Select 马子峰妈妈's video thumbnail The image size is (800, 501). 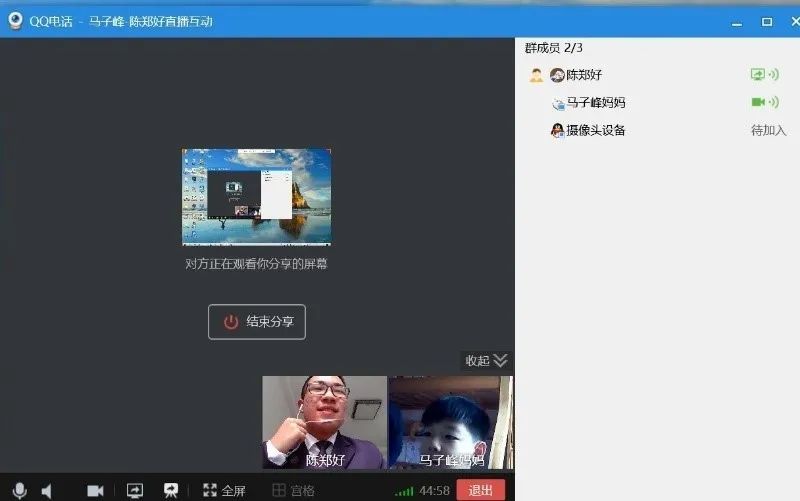[450, 422]
